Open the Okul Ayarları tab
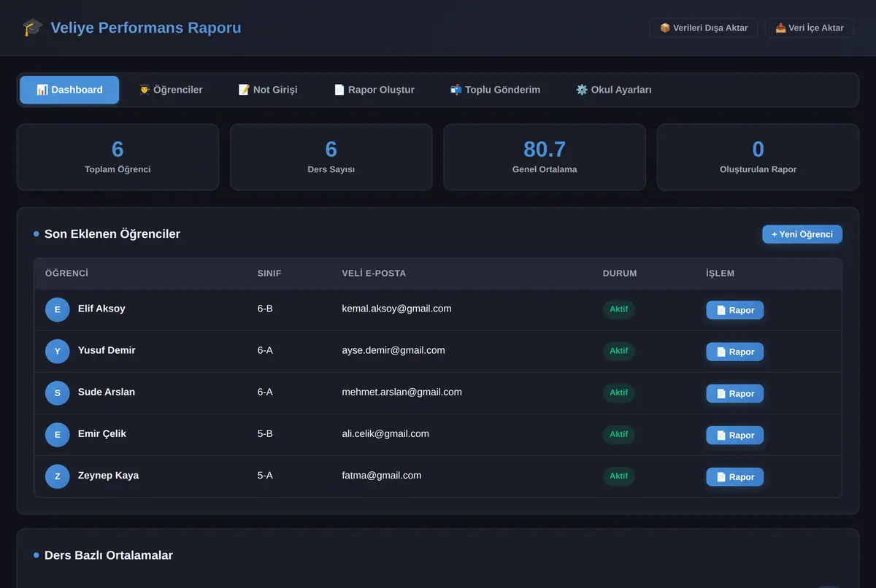Viewport: 876px width, 588px height. pos(614,90)
